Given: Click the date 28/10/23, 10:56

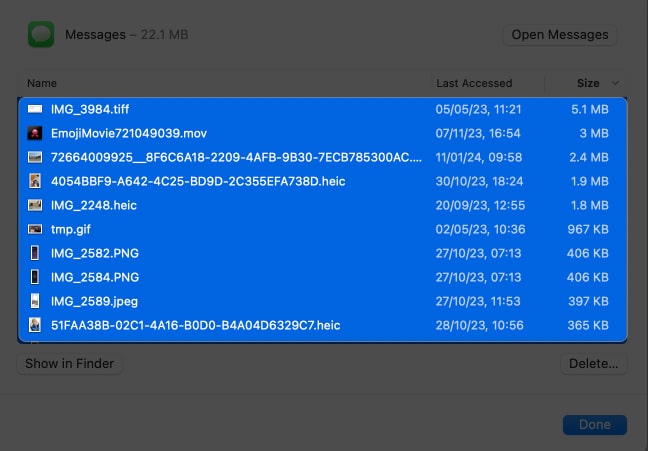Looking at the screenshot, I should click(x=479, y=325).
